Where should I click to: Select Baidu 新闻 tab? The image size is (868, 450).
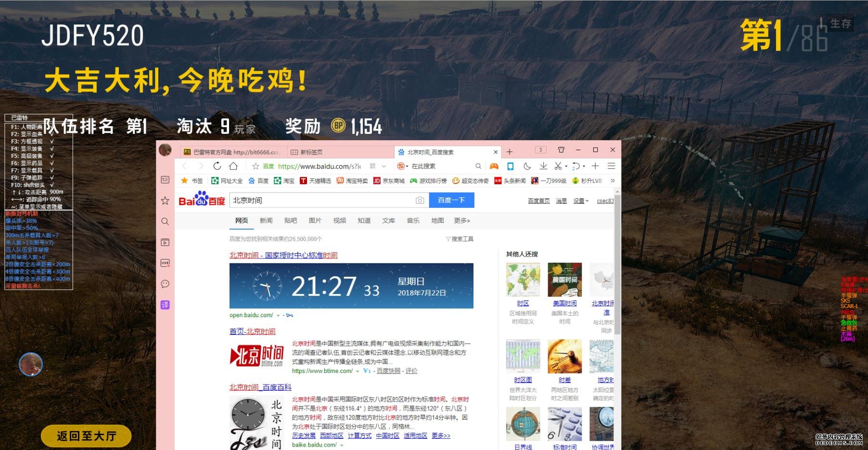(266, 220)
